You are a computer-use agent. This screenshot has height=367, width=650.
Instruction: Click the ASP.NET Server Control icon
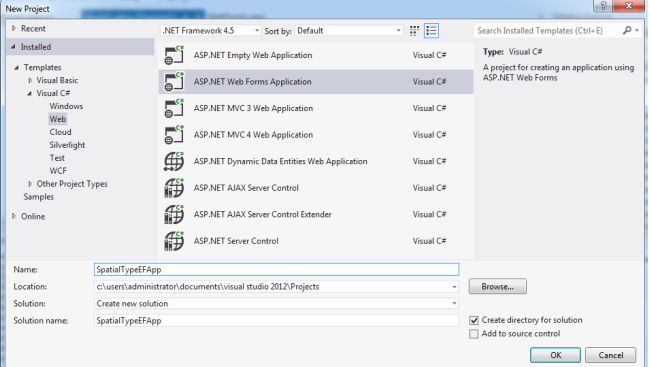point(174,241)
